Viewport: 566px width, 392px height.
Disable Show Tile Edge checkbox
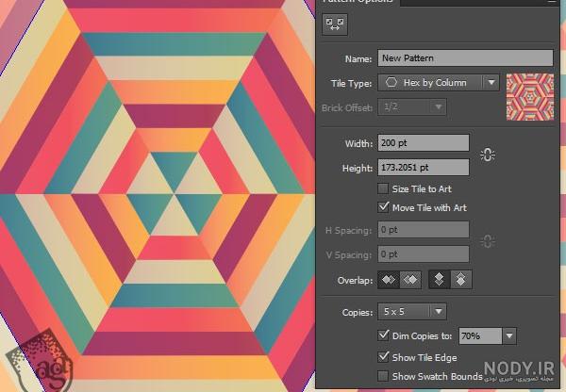coord(383,357)
